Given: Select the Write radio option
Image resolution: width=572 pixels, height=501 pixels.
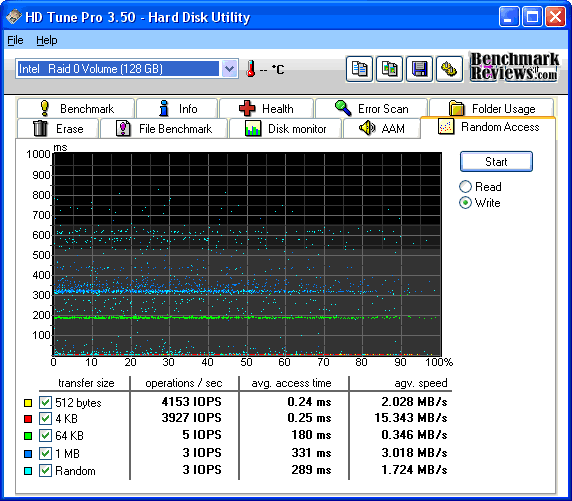Looking at the screenshot, I should (x=465, y=203).
